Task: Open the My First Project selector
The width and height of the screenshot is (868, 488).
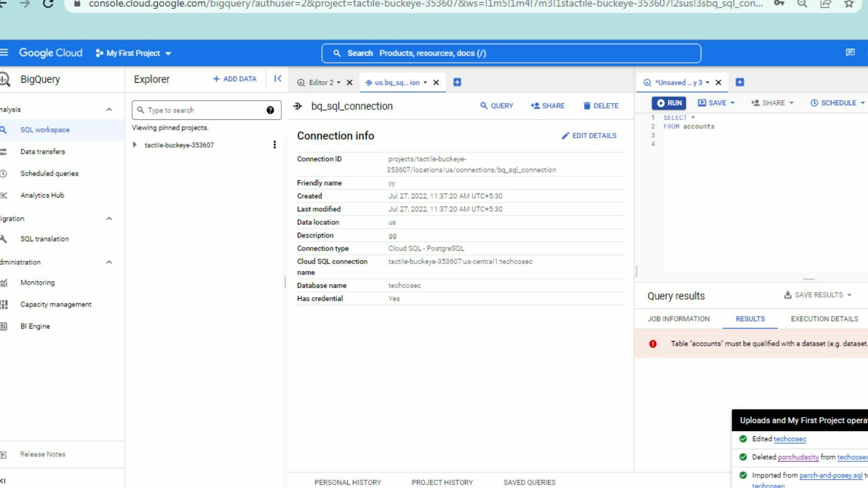Action: point(133,53)
